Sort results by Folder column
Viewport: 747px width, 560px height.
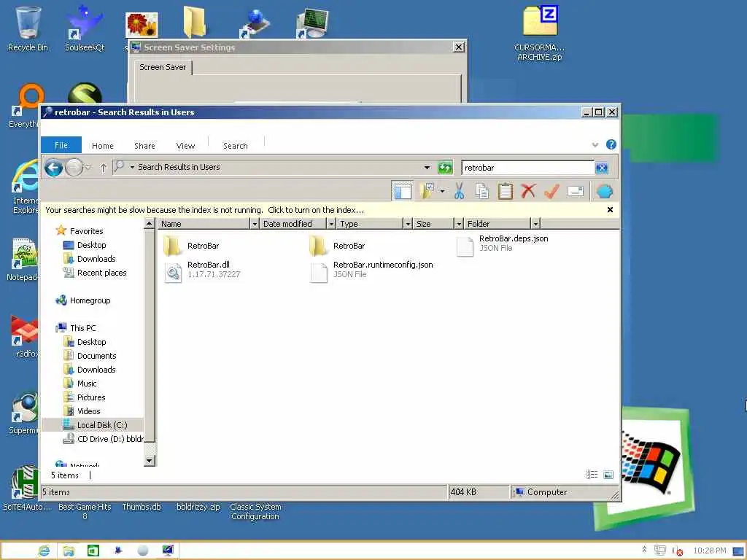pyautogui.click(x=498, y=224)
